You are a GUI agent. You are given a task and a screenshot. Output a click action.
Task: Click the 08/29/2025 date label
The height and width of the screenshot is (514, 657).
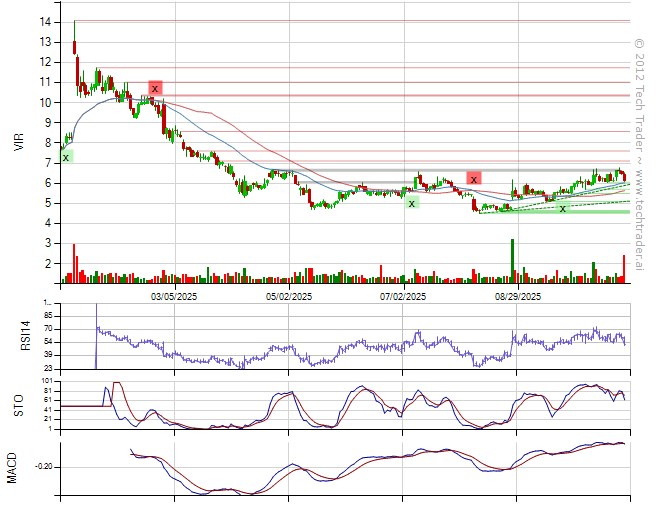coord(518,296)
